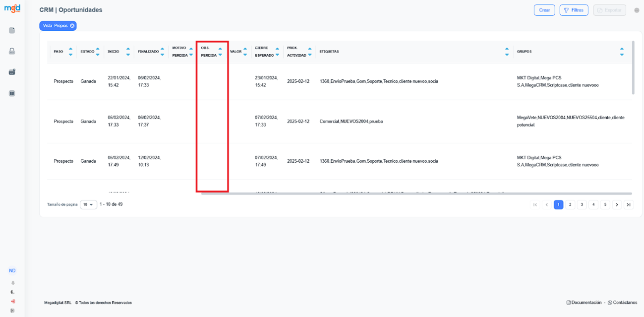Click the document icon in the sidebar
This screenshot has width=644, height=317.
click(12, 30)
